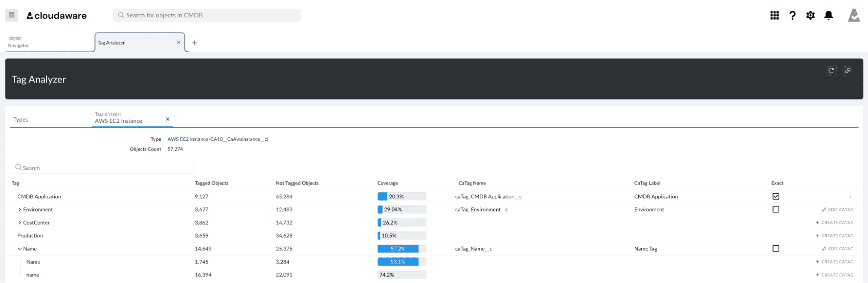Viewport: 868px width, 283px height.
Task: Check Exact box for Environment tag
Action: (776, 210)
